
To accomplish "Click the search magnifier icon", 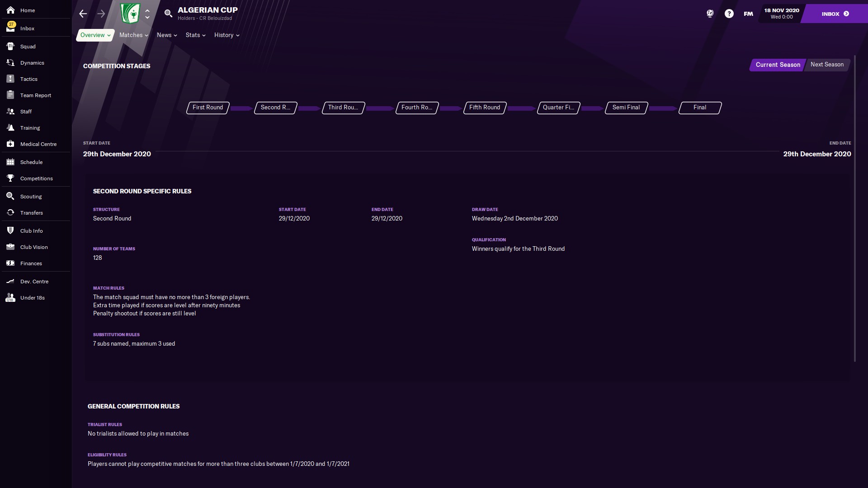I will coord(168,14).
